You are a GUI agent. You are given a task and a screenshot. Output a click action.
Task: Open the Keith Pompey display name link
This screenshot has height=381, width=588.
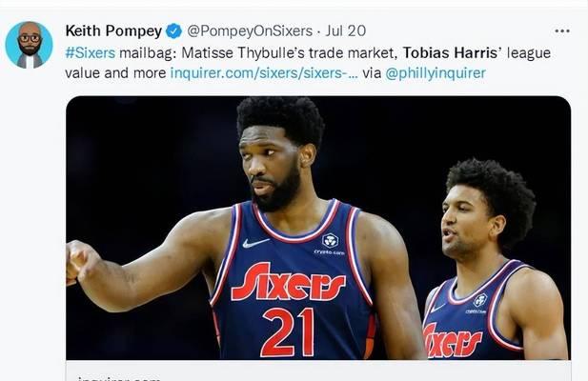[113, 31]
